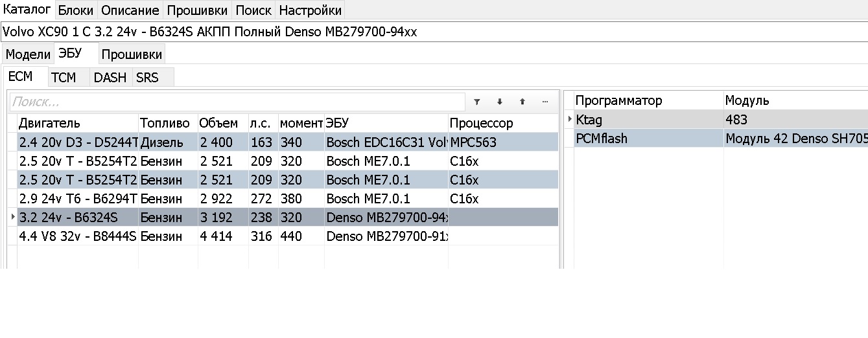Expand the Ktag programmer row arrow
Viewport: 868px width, 338px height.
coord(570,119)
